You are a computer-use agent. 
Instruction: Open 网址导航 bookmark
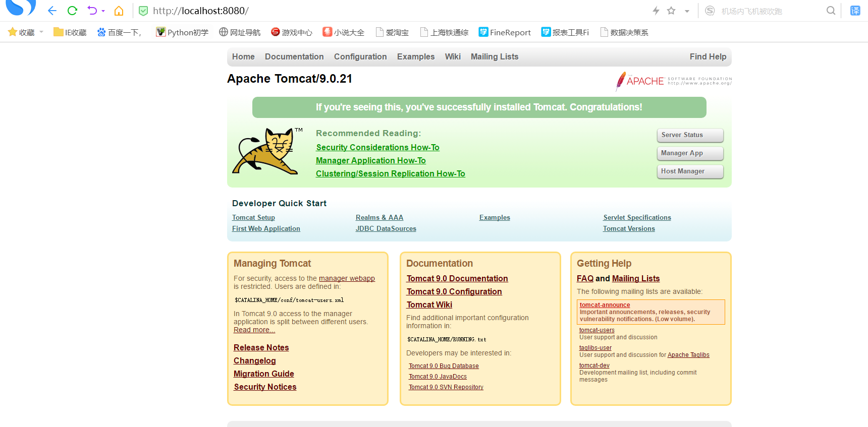click(240, 32)
